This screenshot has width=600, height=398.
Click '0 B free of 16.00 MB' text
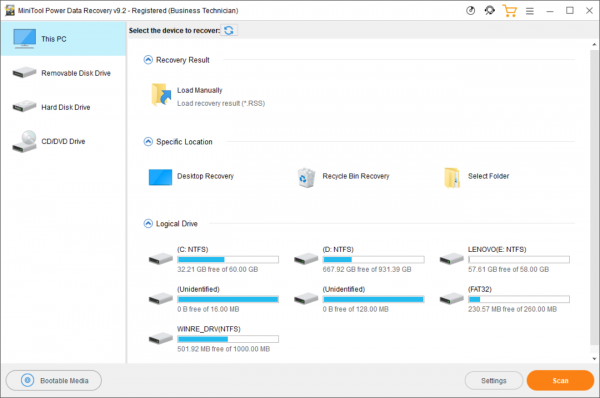208,309
